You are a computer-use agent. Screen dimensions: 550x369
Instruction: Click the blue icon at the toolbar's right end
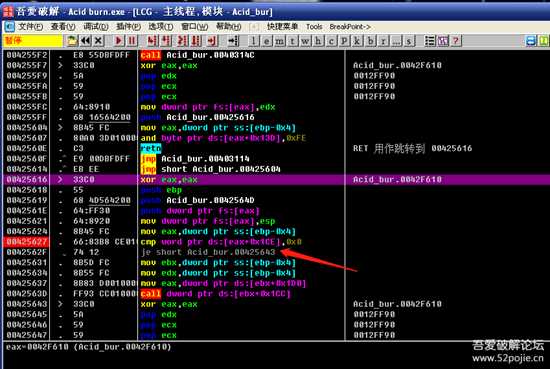tap(531, 41)
